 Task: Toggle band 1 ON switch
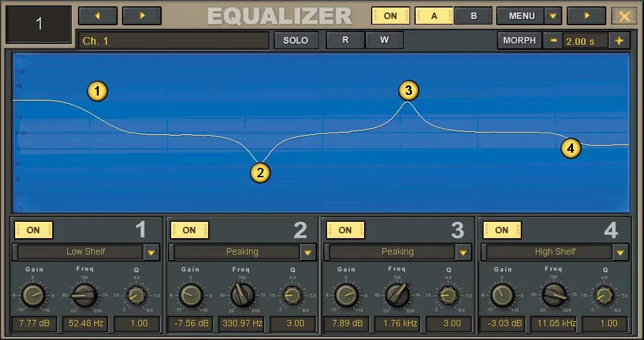pyautogui.click(x=33, y=230)
